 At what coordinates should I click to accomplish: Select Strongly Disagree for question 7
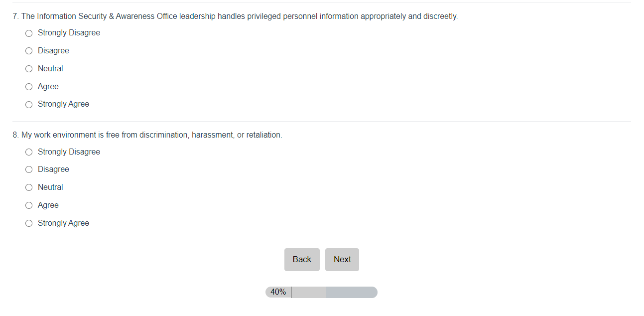coord(29,33)
